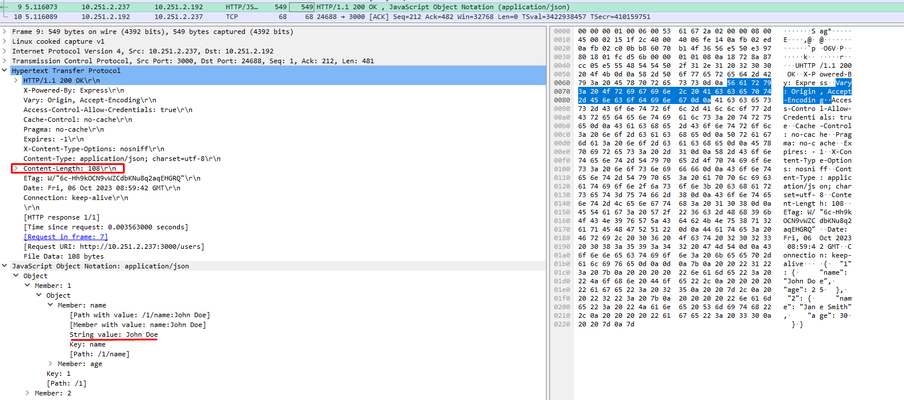Select the [Path: /1] line
Screen dimensions: 904x400
(x=66, y=383)
